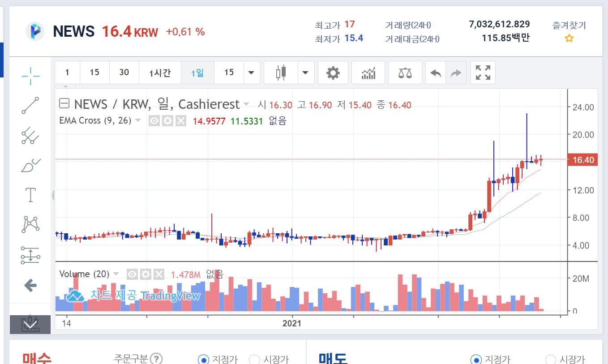Click the 최고가 value 17
Viewport: 608px width, 364px height.
coord(349,24)
